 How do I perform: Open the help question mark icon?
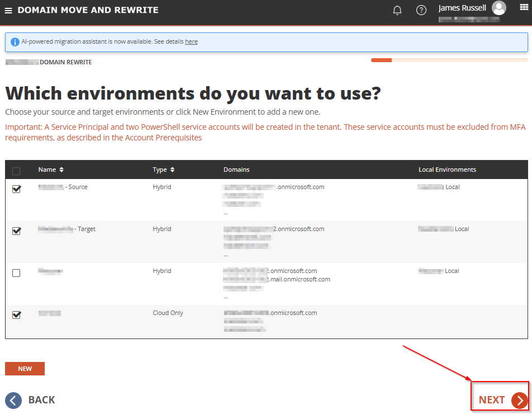coord(421,10)
